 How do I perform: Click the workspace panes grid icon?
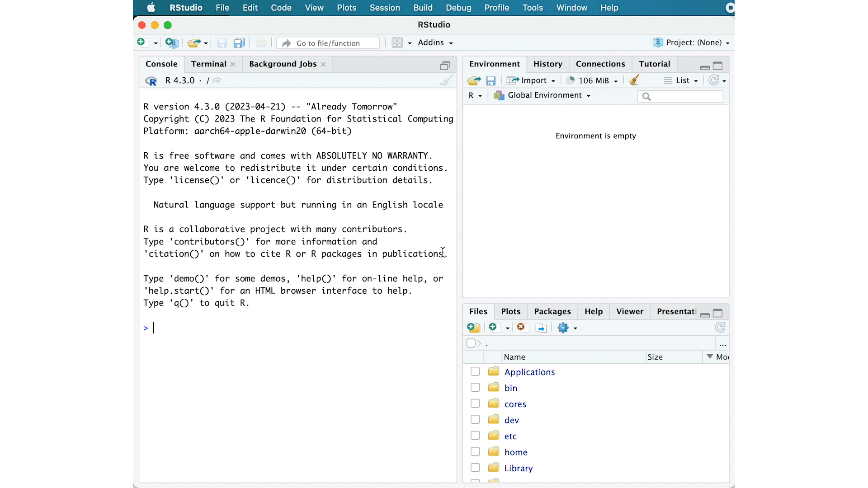click(397, 43)
